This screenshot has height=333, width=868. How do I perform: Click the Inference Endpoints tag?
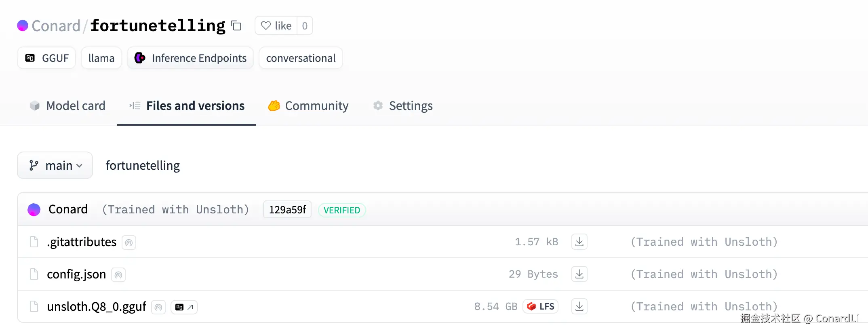coord(190,58)
